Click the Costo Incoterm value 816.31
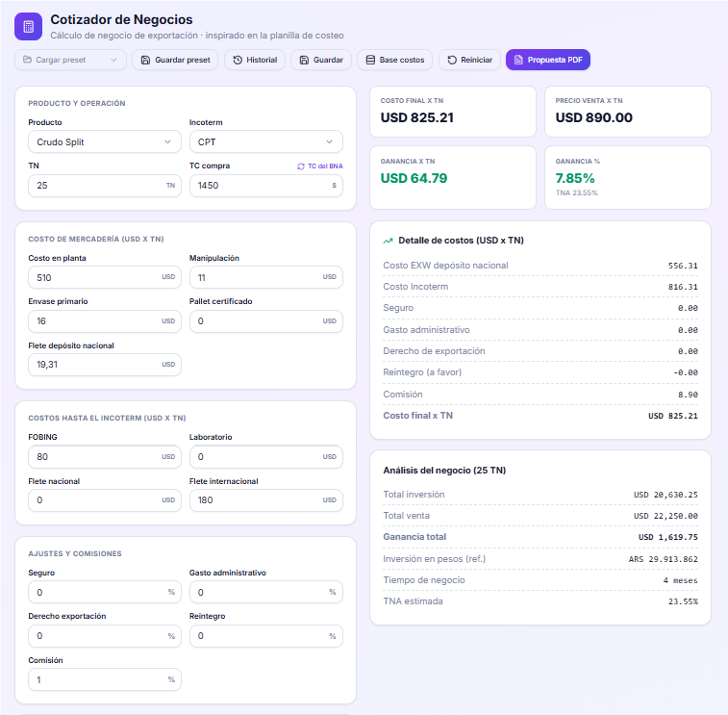Screen dimensions: 728x715 coord(683,287)
